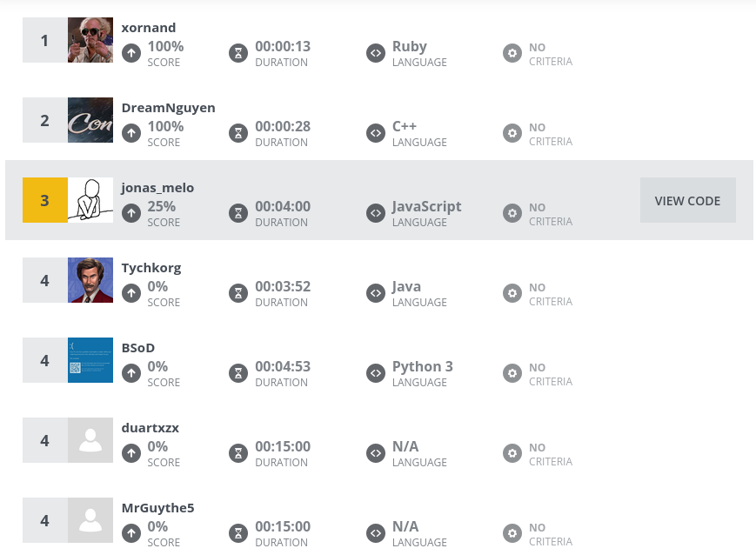
Task: Click the hourglass icon in duartxzx's row
Action: point(238,453)
